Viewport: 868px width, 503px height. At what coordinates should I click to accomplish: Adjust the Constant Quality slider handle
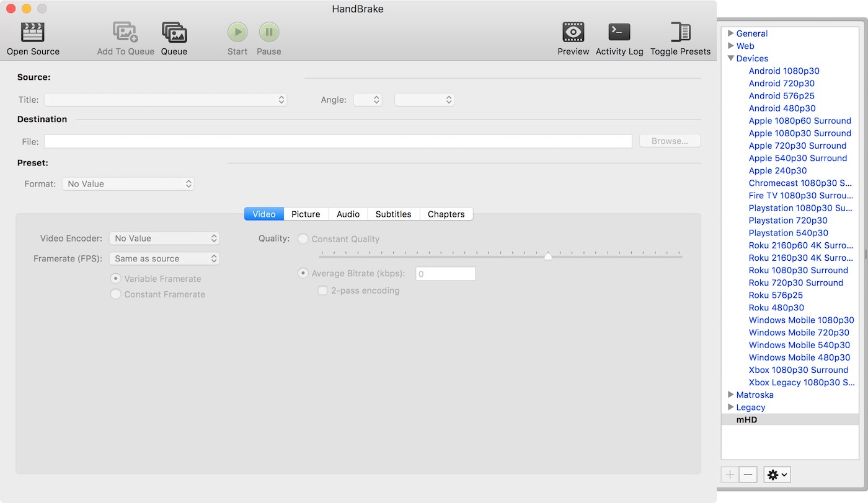548,256
